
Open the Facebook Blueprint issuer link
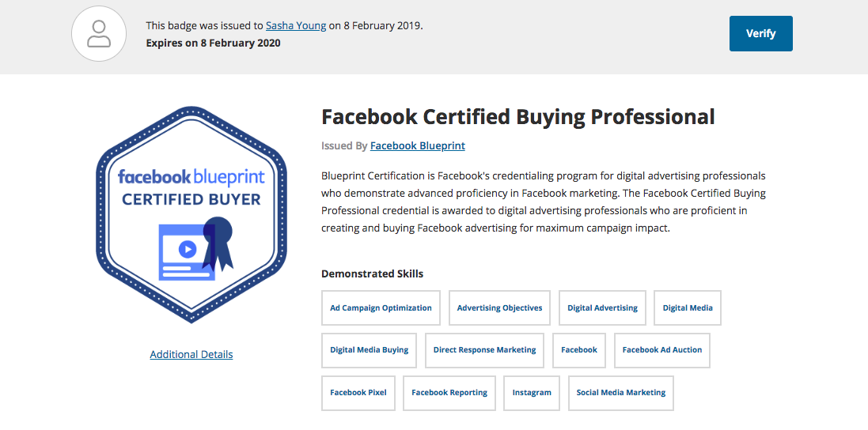click(418, 146)
